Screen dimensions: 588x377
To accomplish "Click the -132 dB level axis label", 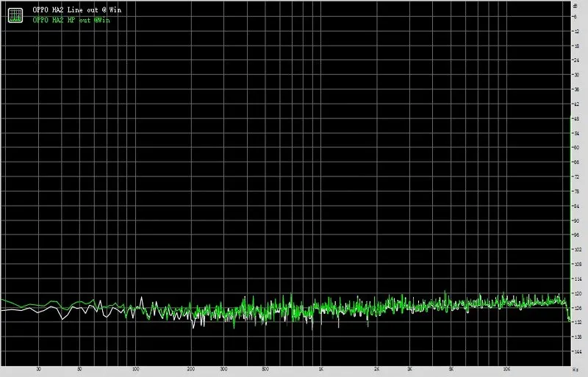I will (x=576, y=323).
